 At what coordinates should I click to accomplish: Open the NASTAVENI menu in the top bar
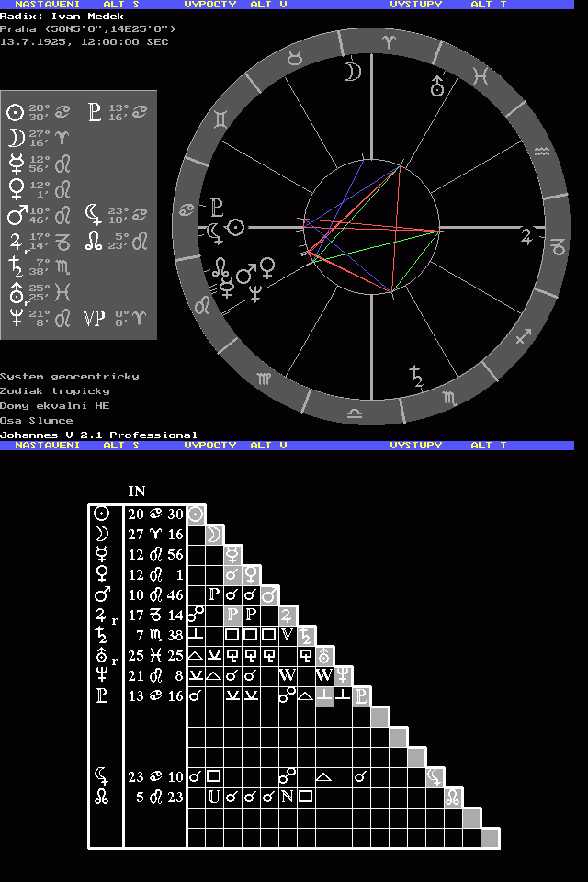coord(47,5)
